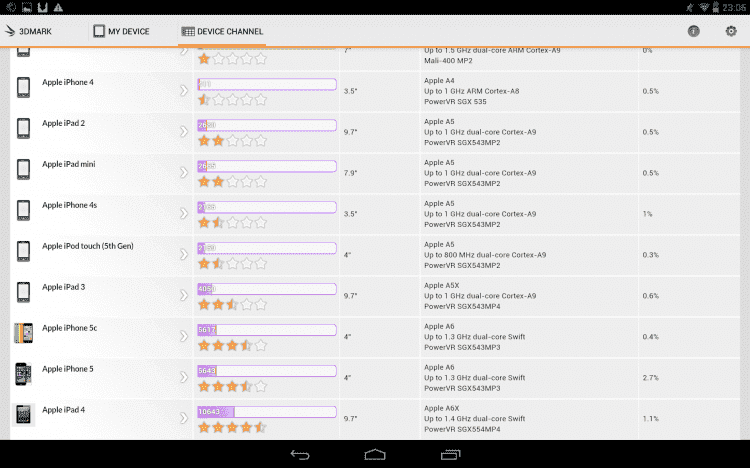The image size is (750, 468).
Task: Click the star rating of Apple iPad 3
Action: (x=232, y=304)
